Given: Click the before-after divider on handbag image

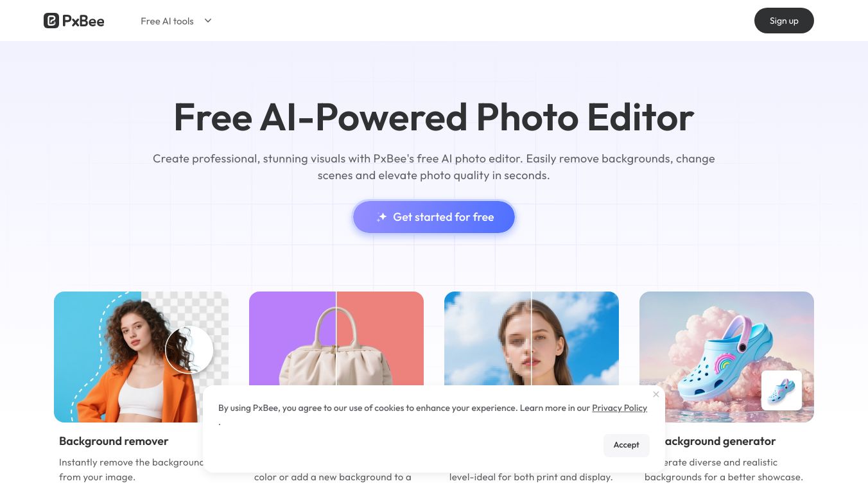Looking at the screenshot, I should pyautogui.click(x=336, y=339).
